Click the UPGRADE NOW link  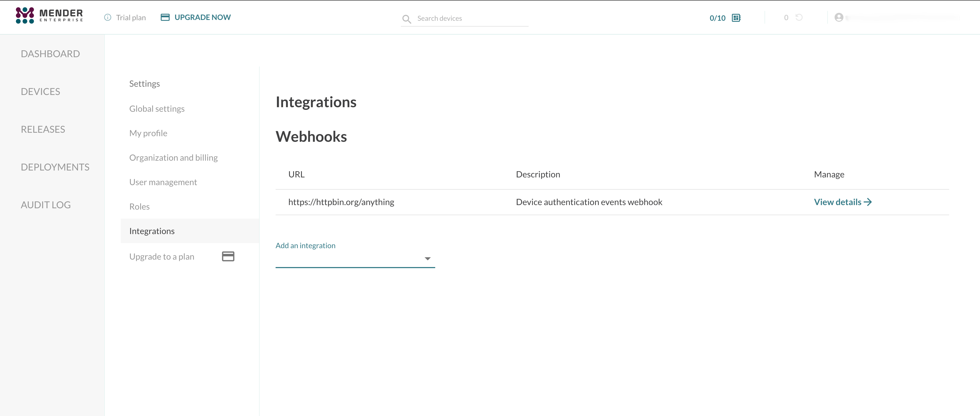pyautogui.click(x=202, y=18)
